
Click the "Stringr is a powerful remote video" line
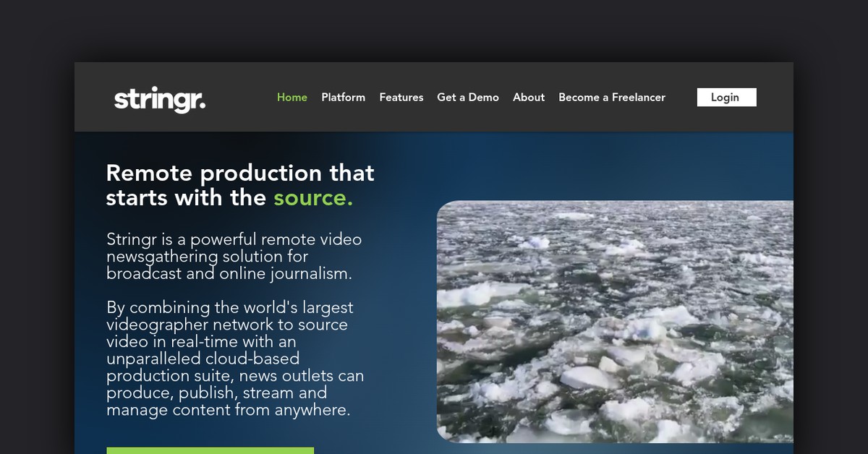(x=234, y=239)
